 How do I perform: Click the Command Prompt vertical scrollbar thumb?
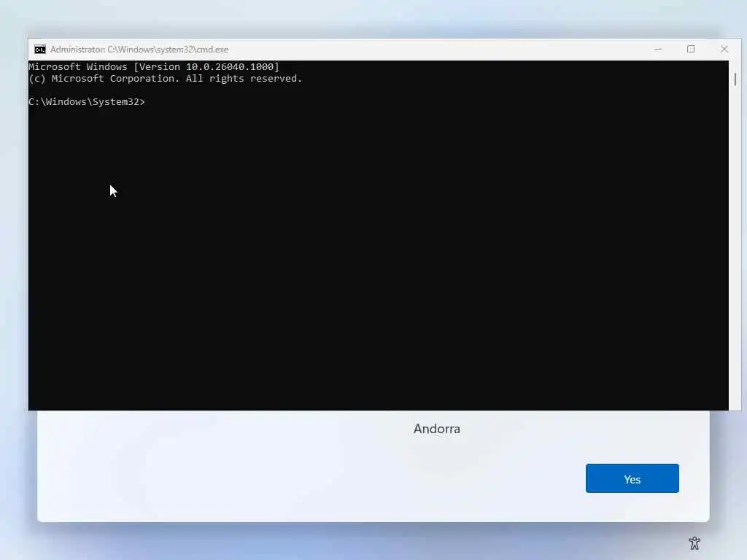735,79
